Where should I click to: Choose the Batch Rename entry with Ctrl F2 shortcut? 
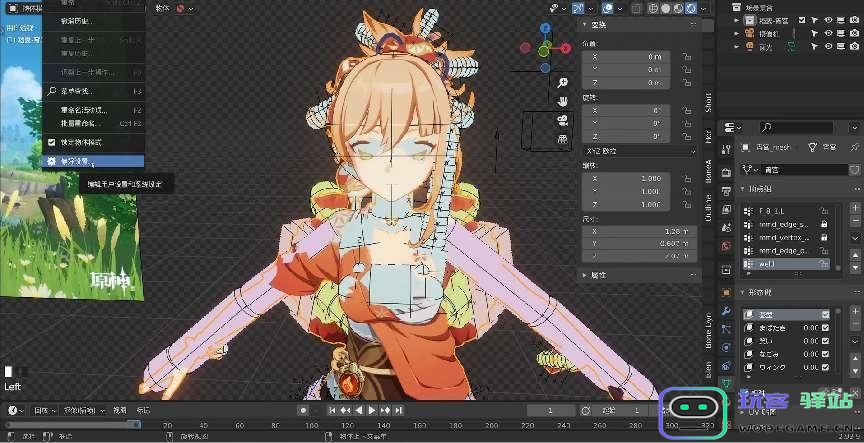tap(93, 123)
